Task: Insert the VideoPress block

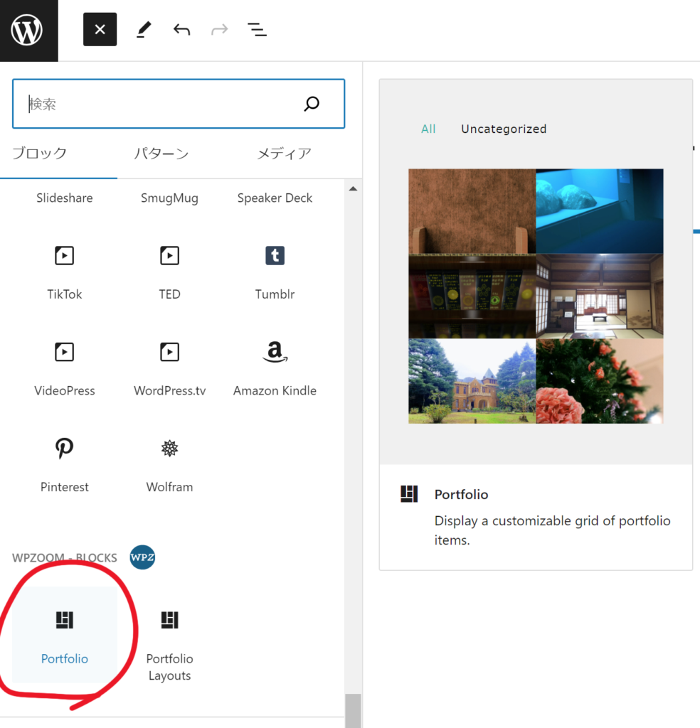Action: tap(64, 366)
